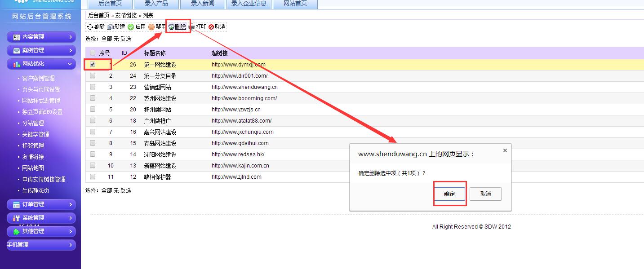Click the refresh (刷新) toolbar icon
Screen dimensions: 644x269
point(90,27)
